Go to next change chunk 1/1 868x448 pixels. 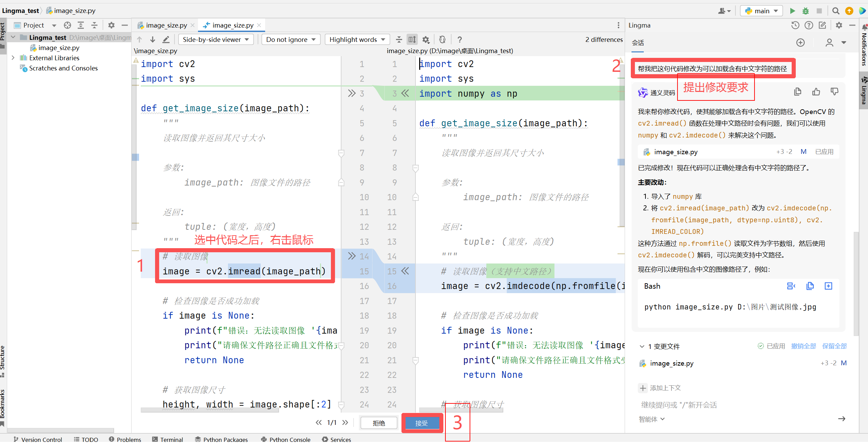pos(345,422)
